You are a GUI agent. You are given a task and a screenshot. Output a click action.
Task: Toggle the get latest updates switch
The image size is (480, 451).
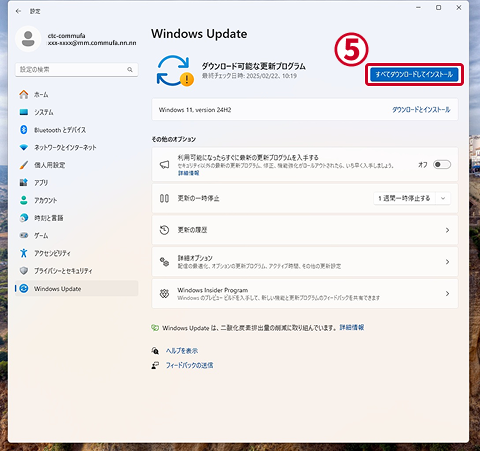point(442,165)
